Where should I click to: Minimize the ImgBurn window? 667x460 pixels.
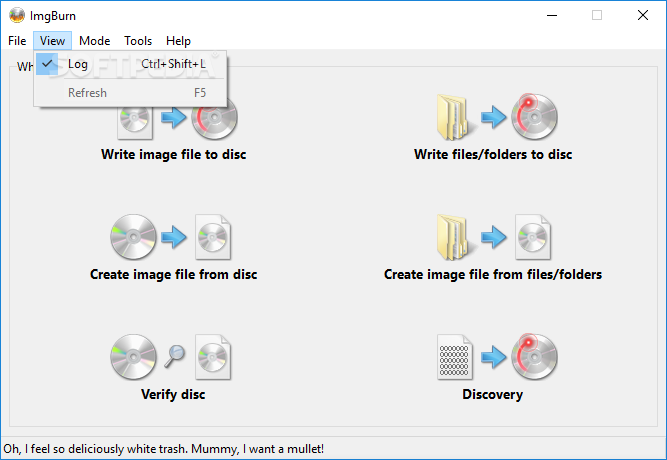552,15
